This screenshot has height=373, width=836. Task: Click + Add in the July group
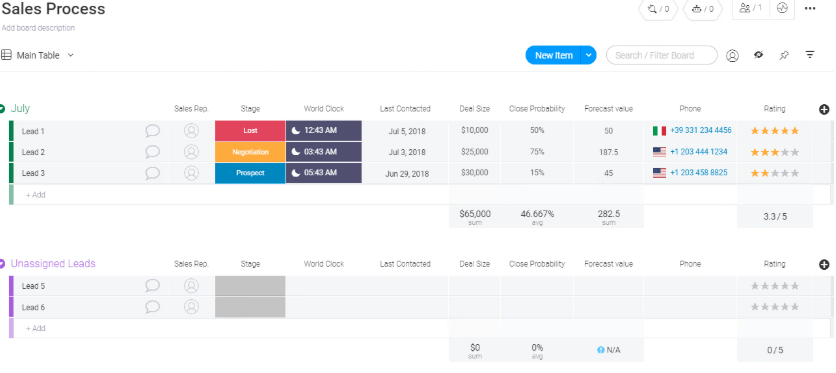coord(36,195)
